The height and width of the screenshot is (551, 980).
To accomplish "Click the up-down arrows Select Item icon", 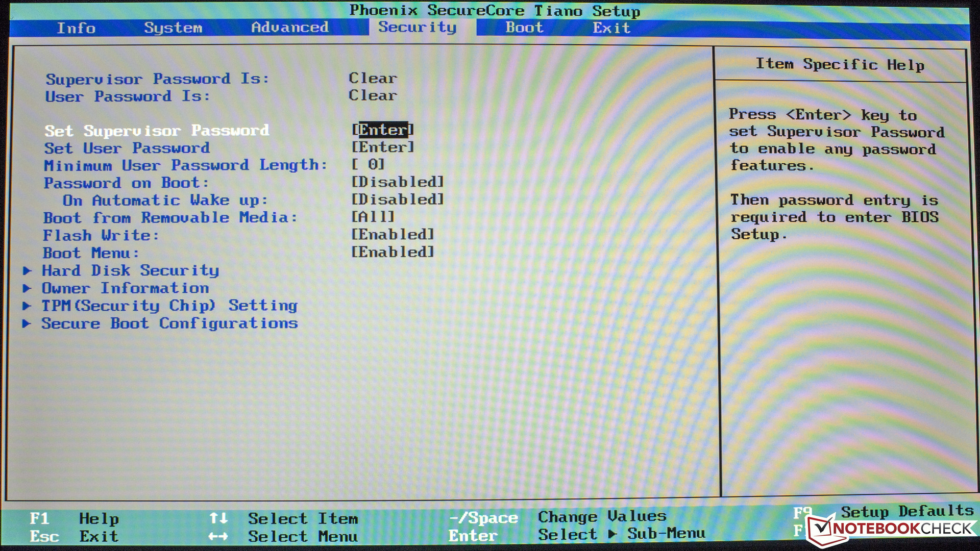I will click(218, 518).
